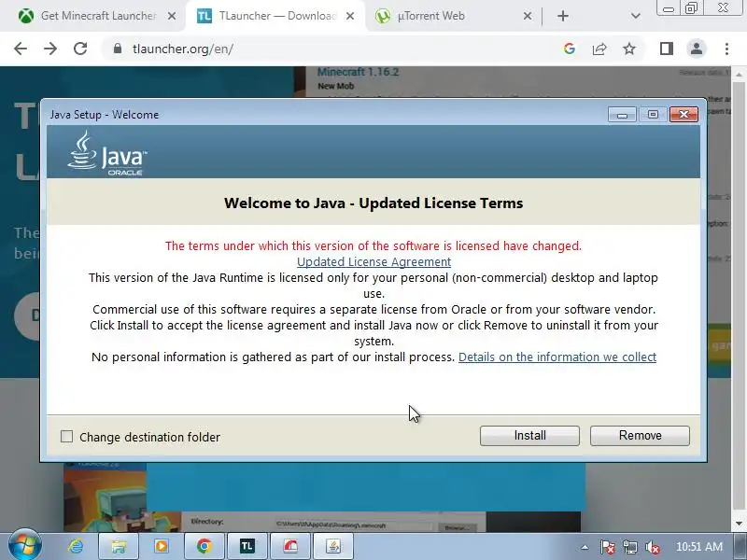Viewport: 747px width, 560px height.
Task: Expand the tab search dropdown arrow
Action: pos(635,16)
